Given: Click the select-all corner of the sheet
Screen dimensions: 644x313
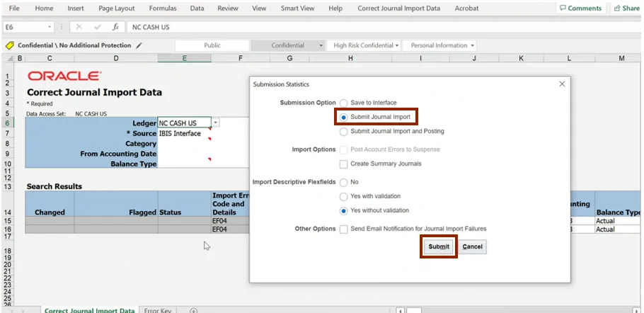Looking at the screenshot, I should click(9, 58).
